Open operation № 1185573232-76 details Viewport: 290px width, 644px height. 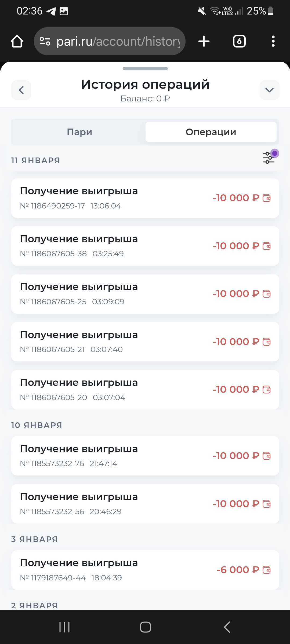(x=145, y=456)
